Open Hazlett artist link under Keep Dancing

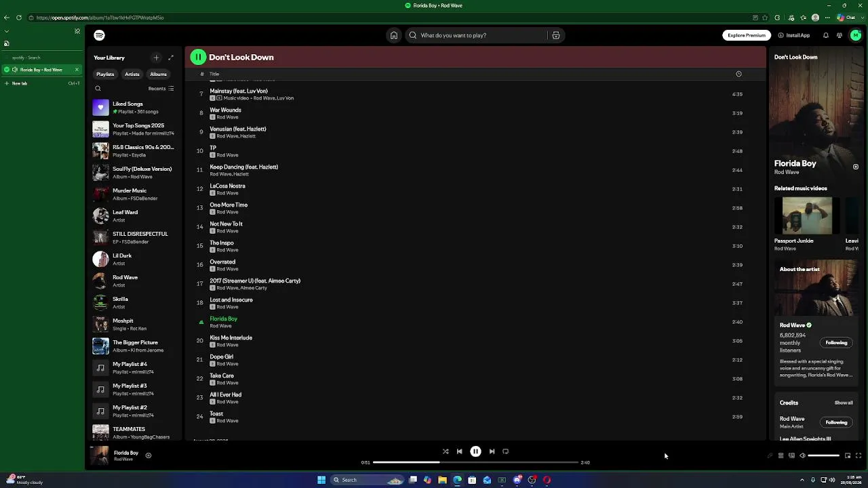coord(241,174)
